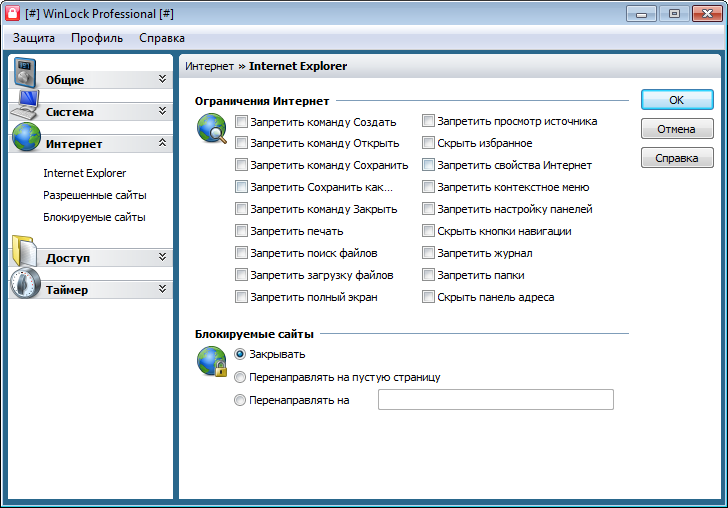
Task: Click the Система computer icon
Action: point(26,105)
